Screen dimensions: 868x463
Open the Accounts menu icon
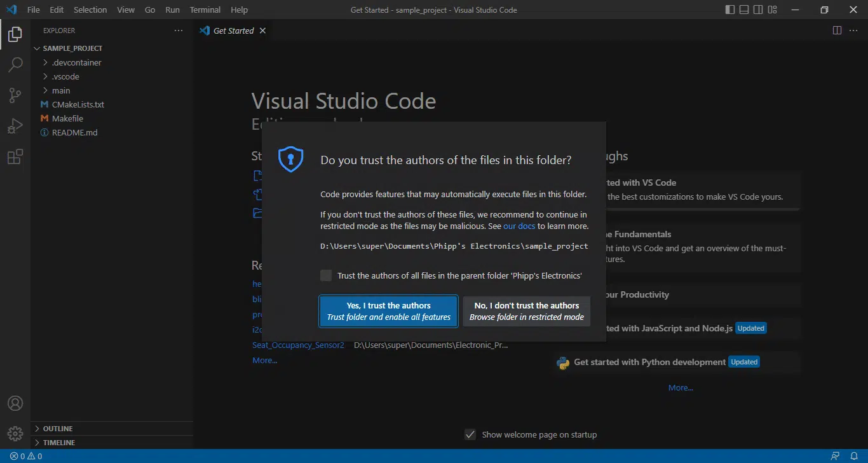(15, 403)
